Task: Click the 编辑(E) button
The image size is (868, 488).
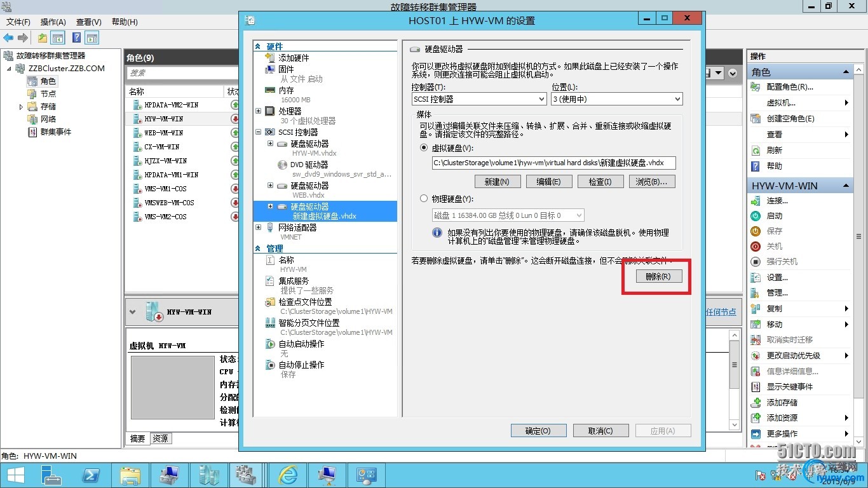Action: pyautogui.click(x=548, y=182)
